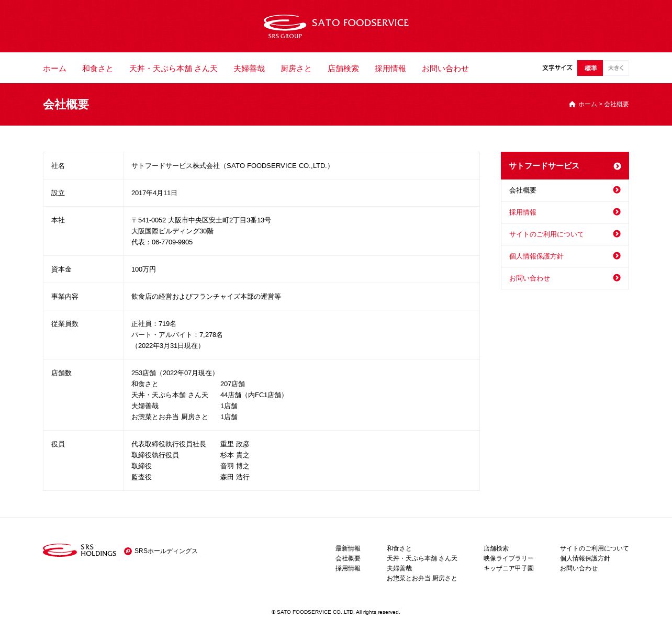Click the 役員 row label
Image resolution: width=672 pixels, height=641 pixels.
pos(58,444)
